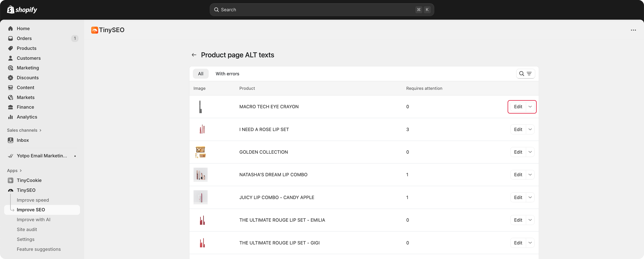Go to the Inbox
644x259 pixels.
pos(23,140)
